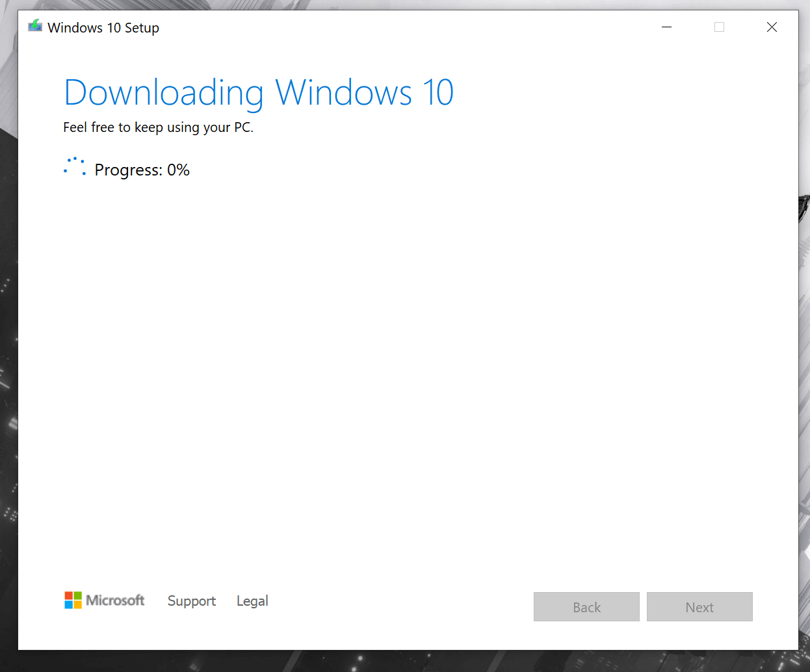Open the Legal link
This screenshot has height=672, width=810.
tap(252, 601)
